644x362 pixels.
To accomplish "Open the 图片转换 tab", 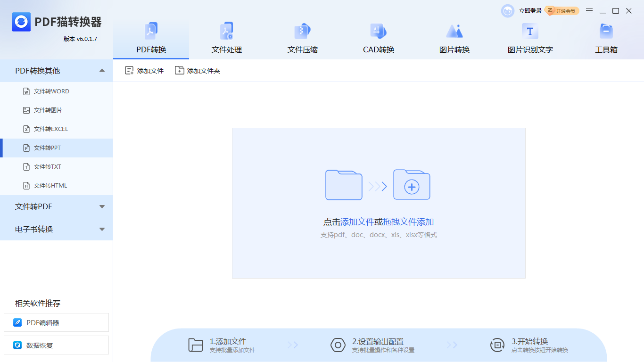I will click(454, 40).
